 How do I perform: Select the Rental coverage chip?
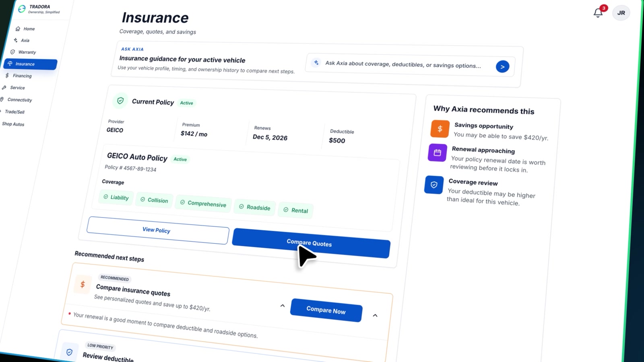pos(295,210)
